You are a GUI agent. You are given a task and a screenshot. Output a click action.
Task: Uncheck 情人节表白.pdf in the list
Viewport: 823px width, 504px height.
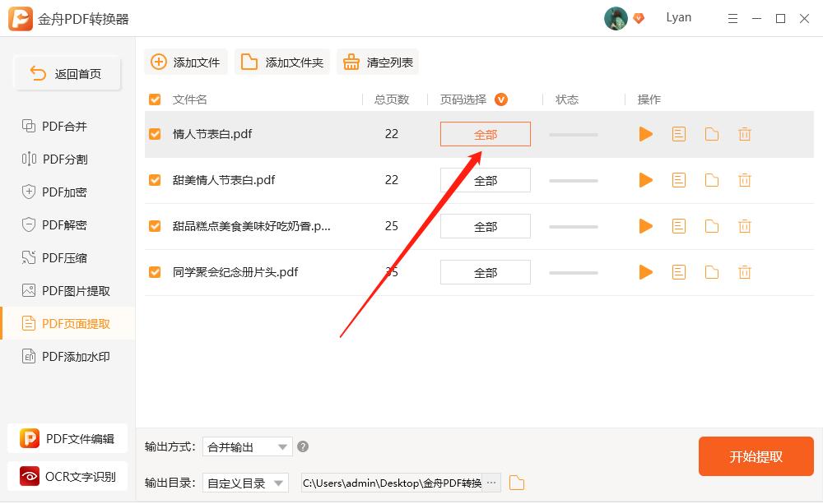click(x=155, y=134)
